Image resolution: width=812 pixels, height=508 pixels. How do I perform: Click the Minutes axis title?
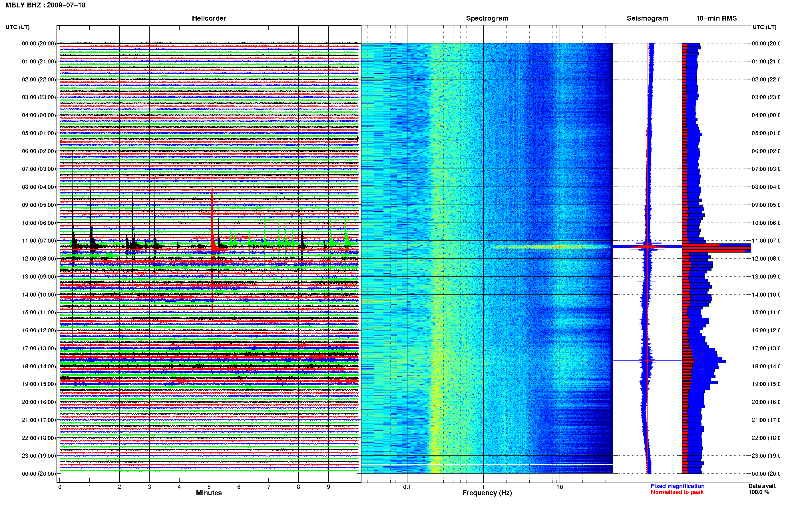click(x=209, y=493)
